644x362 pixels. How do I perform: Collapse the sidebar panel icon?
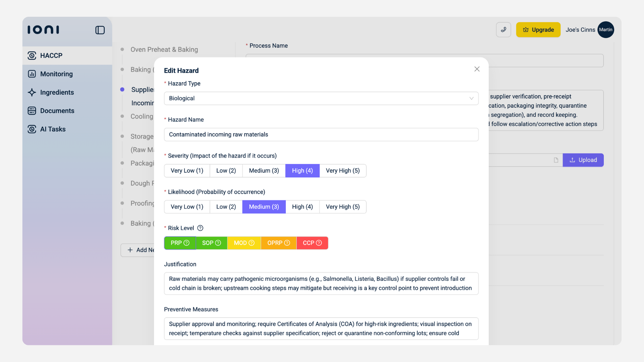tap(100, 30)
